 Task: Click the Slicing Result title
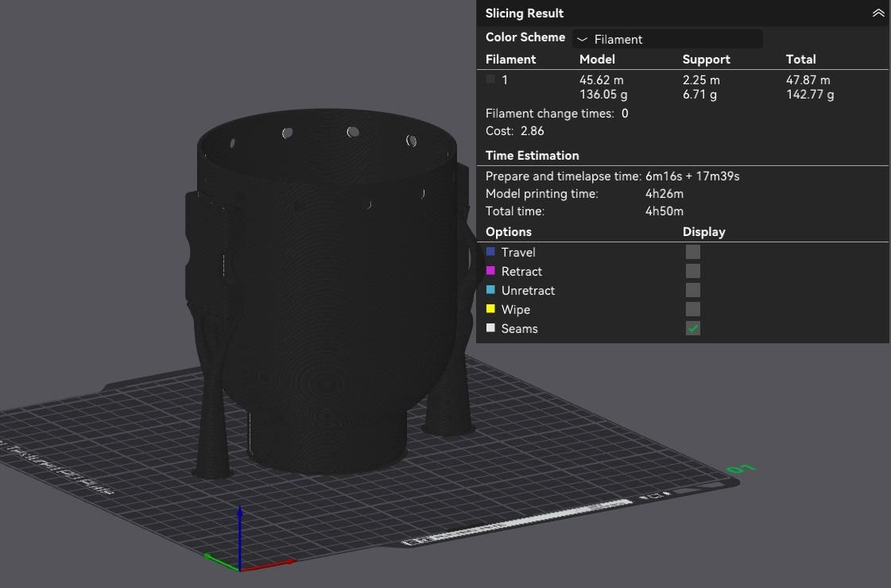click(x=525, y=13)
